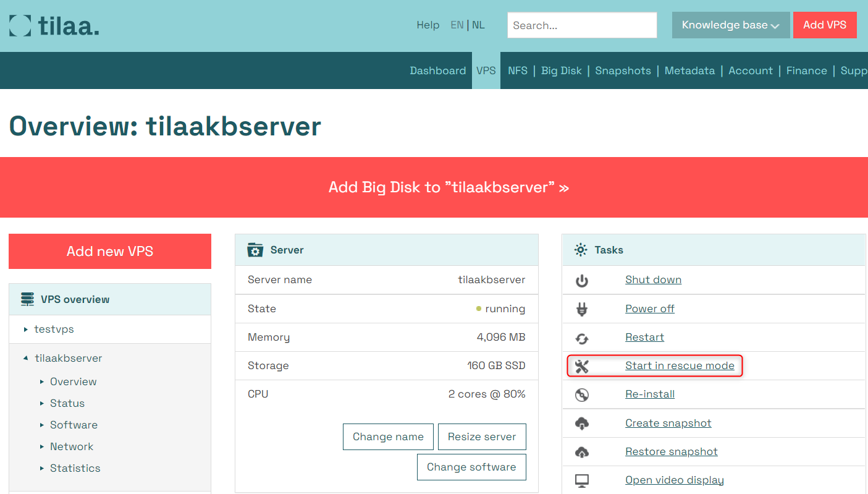Viewport: 868px width, 494px height.
Task: Click the 4,096 MB memory value
Action: 501,337
